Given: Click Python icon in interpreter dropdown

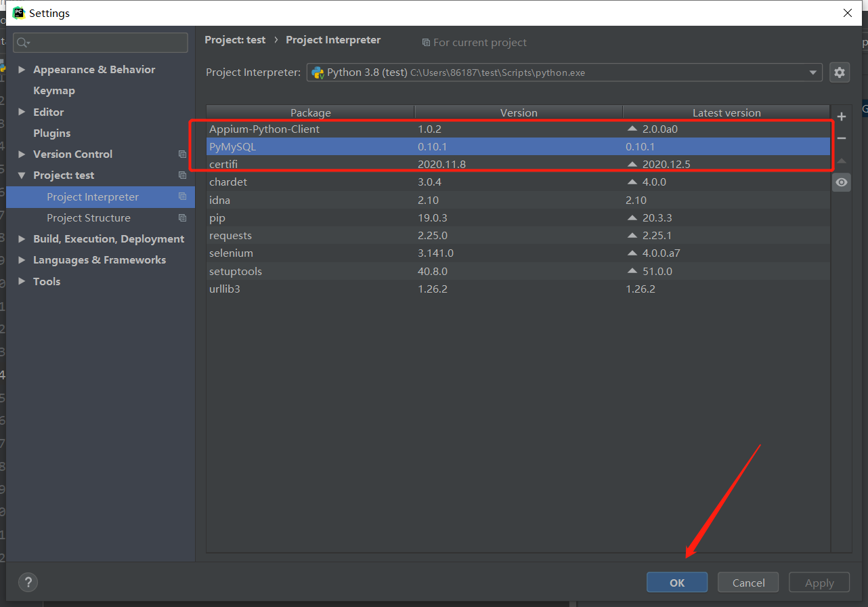Looking at the screenshot, I should pos(318,72).
